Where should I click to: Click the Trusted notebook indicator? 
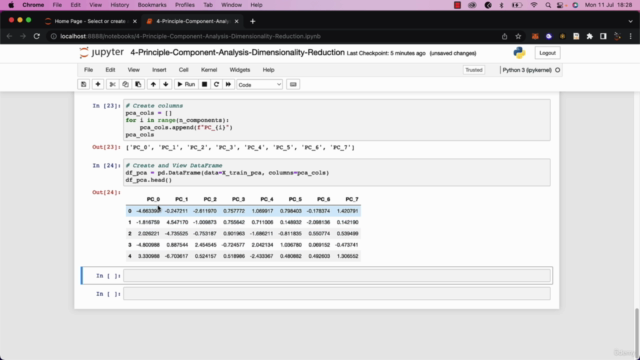(473, 70)
